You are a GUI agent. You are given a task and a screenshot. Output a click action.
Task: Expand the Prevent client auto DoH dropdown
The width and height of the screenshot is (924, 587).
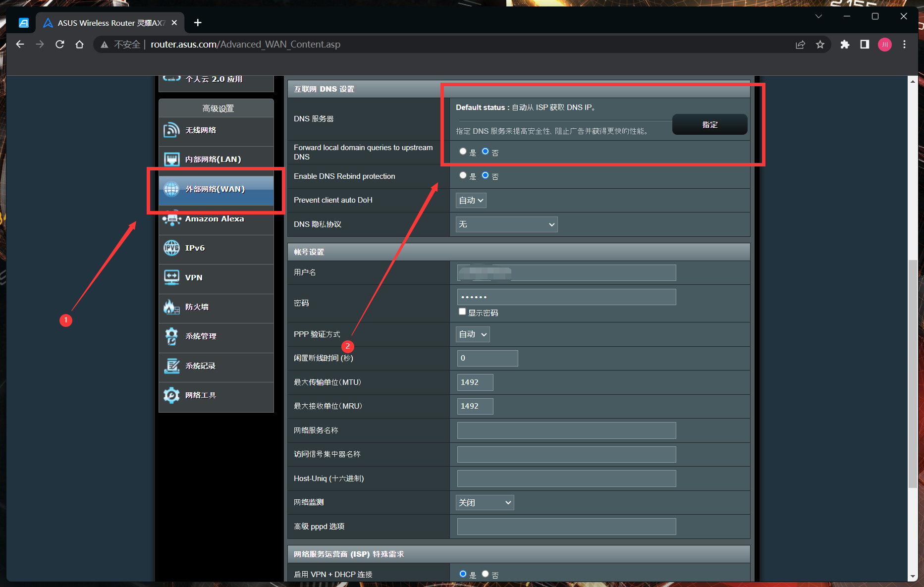471,200
